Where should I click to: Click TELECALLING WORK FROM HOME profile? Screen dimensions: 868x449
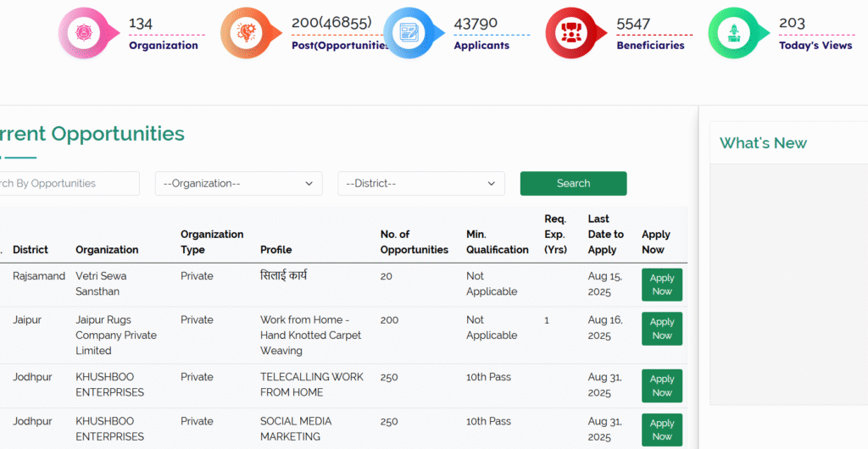312,385
